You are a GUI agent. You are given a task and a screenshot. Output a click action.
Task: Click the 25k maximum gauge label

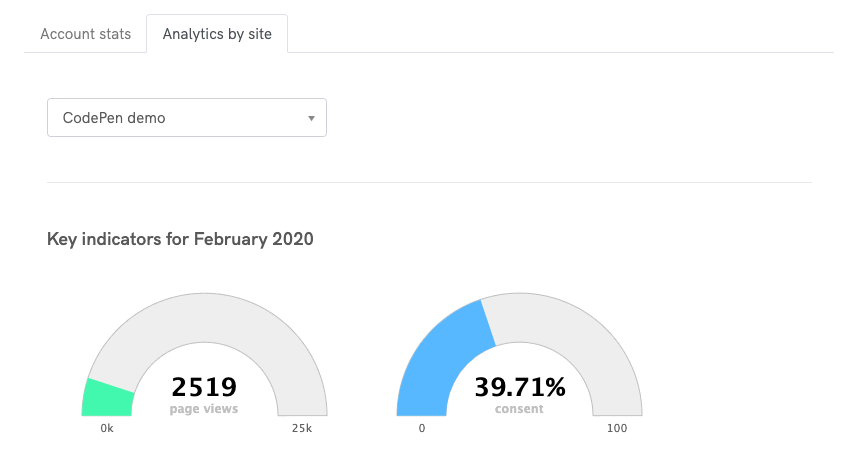(302, 428)
